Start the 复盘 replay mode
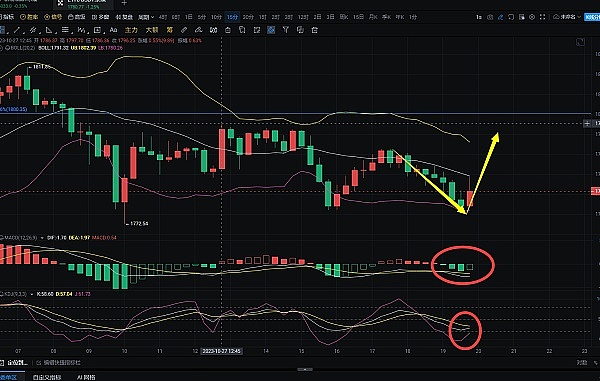This screenshot has width=600, height=381. (124, 17)
